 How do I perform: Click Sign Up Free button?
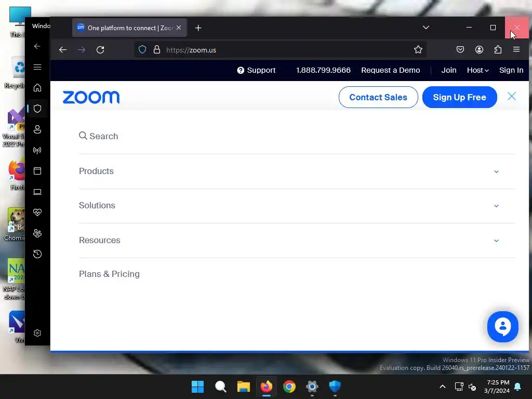pos(459,97)
